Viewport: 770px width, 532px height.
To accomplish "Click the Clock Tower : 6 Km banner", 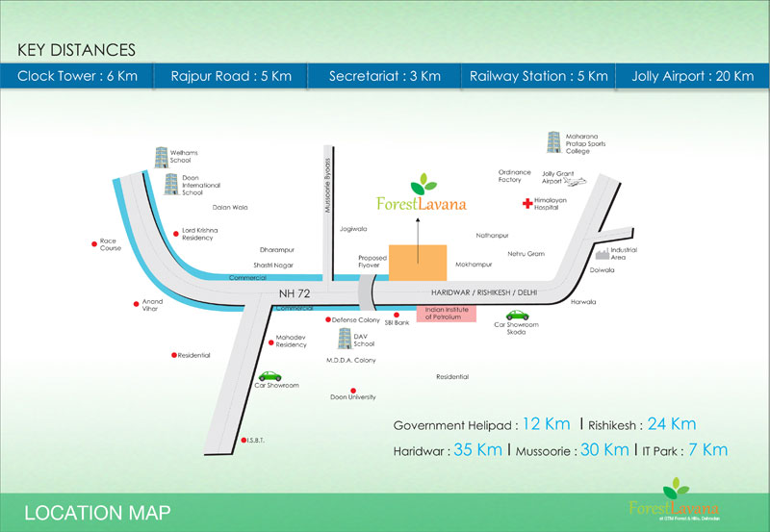I will (x=77, y=76).
